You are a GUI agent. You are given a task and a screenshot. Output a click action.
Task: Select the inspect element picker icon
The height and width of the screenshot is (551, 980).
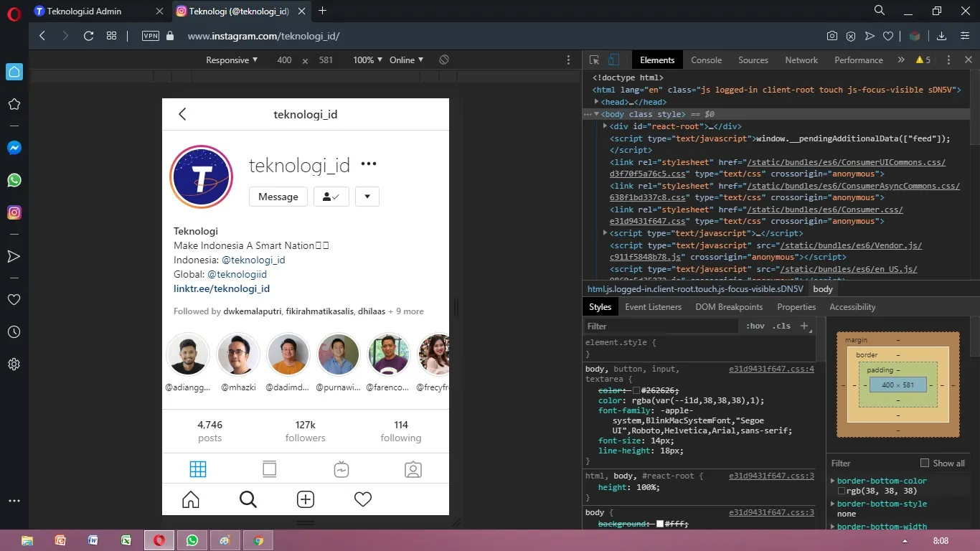[594, 60]
